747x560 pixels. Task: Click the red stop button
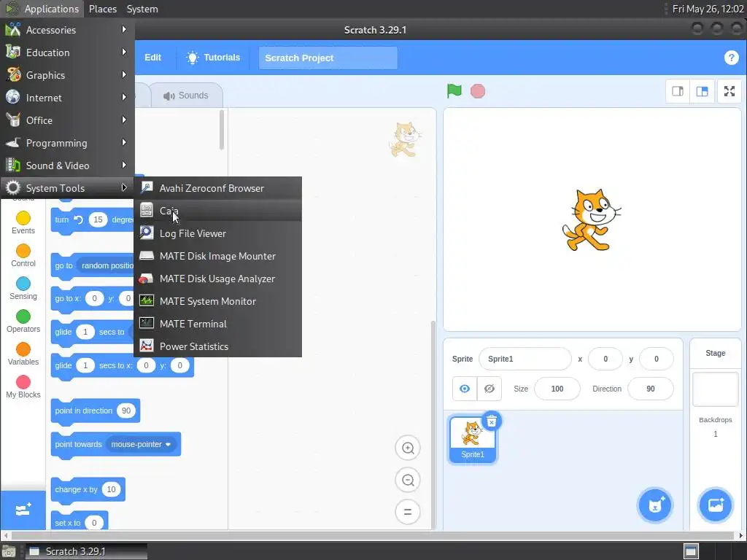pos(477,91)
